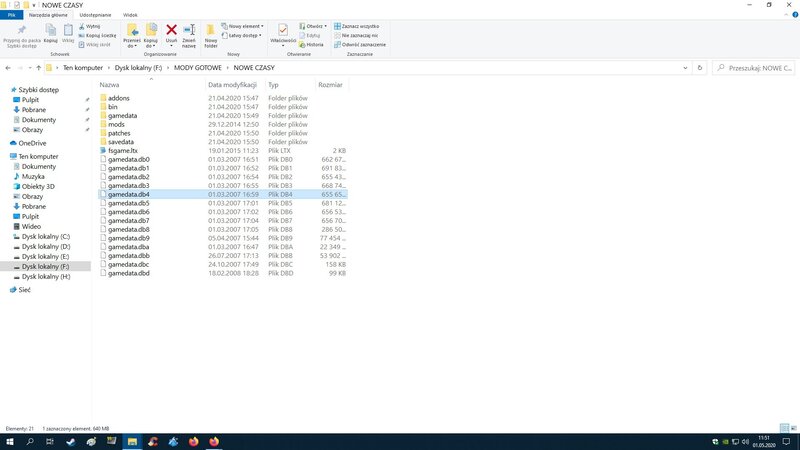800x450 pixels.
Task: Click Kopiuj ścieżkę in the ribbon
Action: pos(97,36)
